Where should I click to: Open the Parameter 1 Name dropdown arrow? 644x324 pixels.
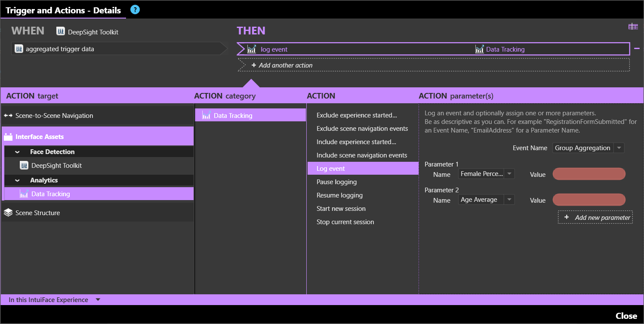pos(509,174)
